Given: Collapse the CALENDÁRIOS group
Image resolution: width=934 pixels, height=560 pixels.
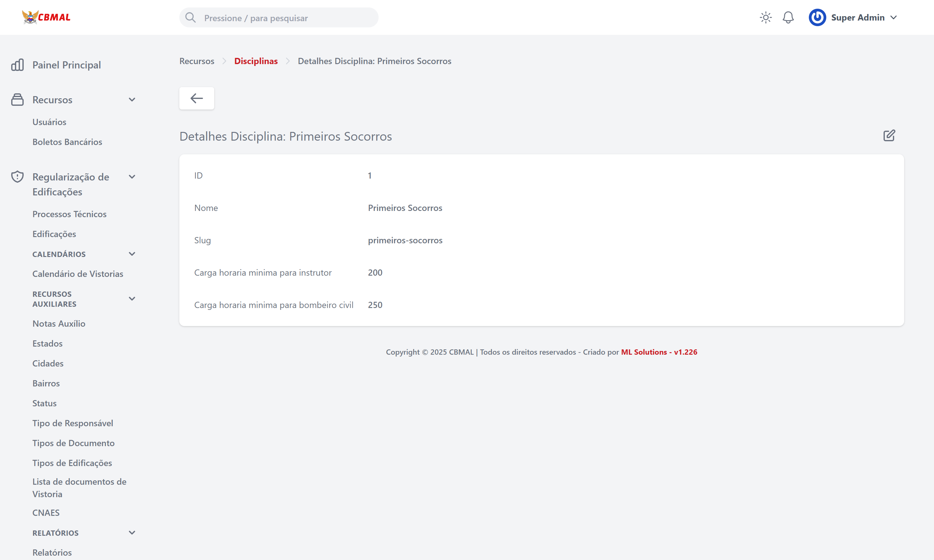Looking at the screenshot, I should (x=132, y=254).
